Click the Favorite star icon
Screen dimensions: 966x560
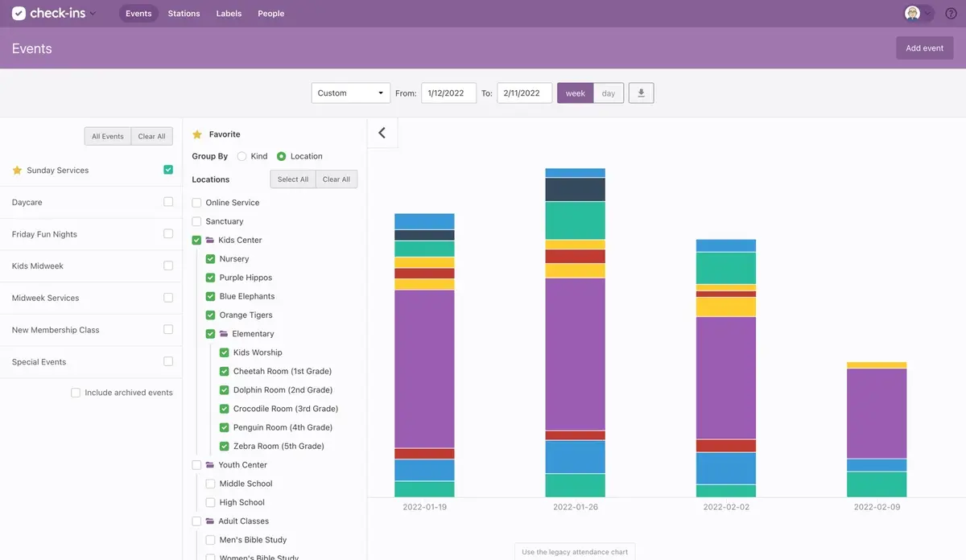click(197, 134)
